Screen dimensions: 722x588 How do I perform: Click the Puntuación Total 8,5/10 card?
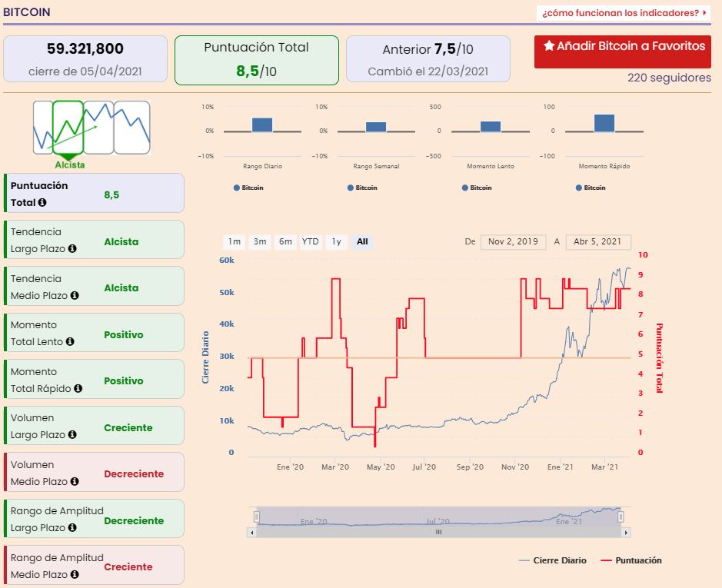point(257,60)
